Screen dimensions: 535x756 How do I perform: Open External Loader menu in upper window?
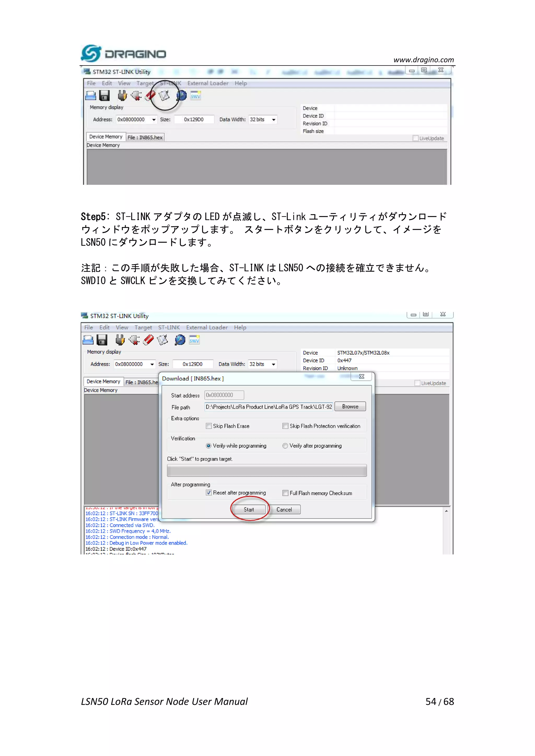click(x=208, y=83)
